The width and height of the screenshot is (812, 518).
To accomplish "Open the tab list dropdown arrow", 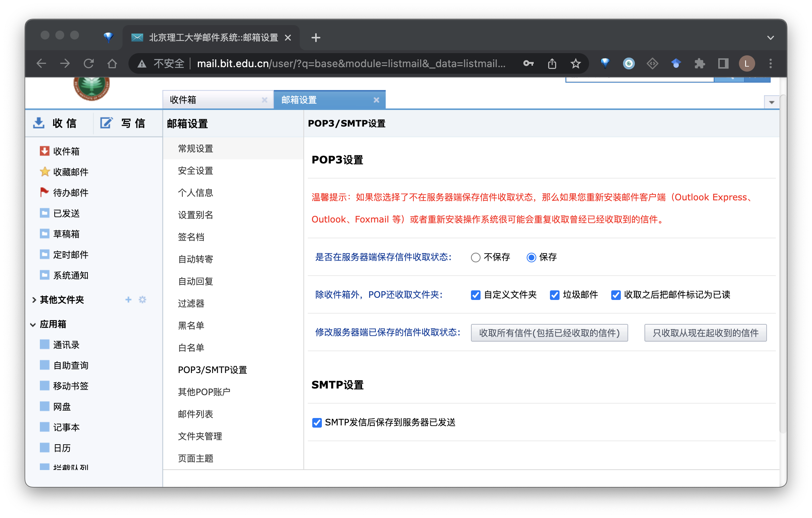I will tap(771, 102).
